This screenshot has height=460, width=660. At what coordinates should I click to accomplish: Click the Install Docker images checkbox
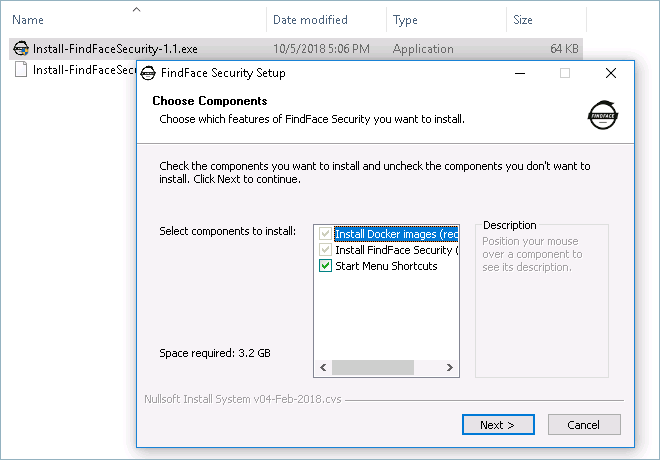[x=325, y=234]
